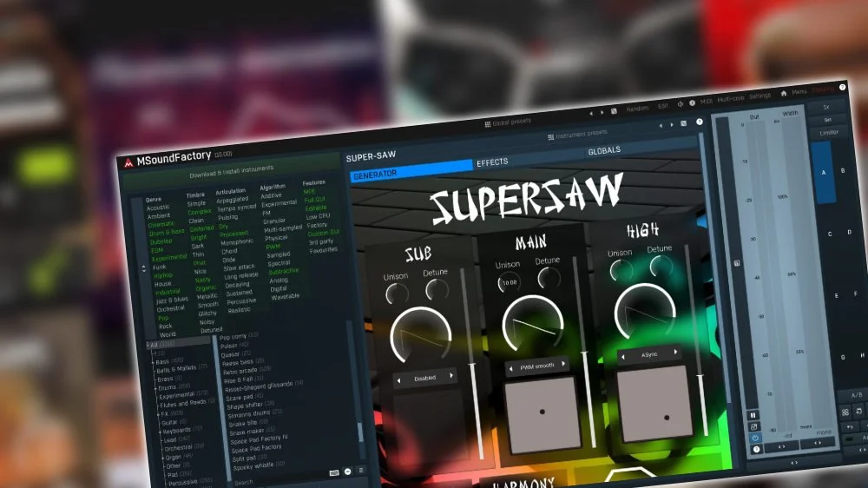Open the list menu icon below preset list

pos(361,471)
